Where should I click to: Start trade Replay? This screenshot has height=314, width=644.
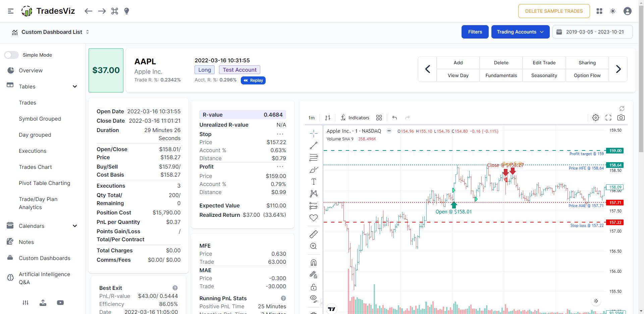click(x=253, y=80)
